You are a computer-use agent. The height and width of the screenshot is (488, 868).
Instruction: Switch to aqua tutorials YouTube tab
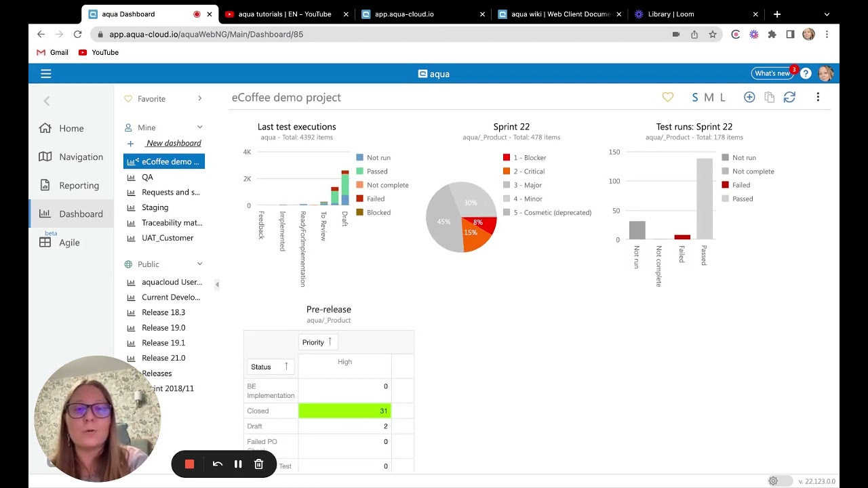tap(285, 14)
